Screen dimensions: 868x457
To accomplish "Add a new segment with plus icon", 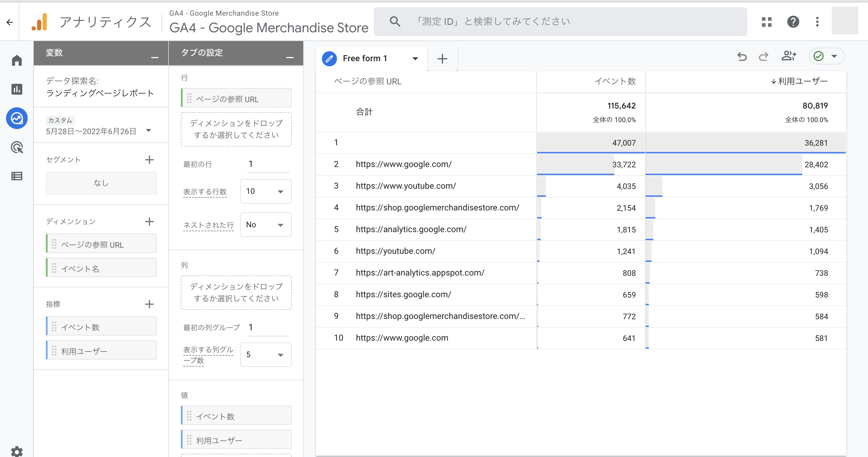I will point(149,160).
